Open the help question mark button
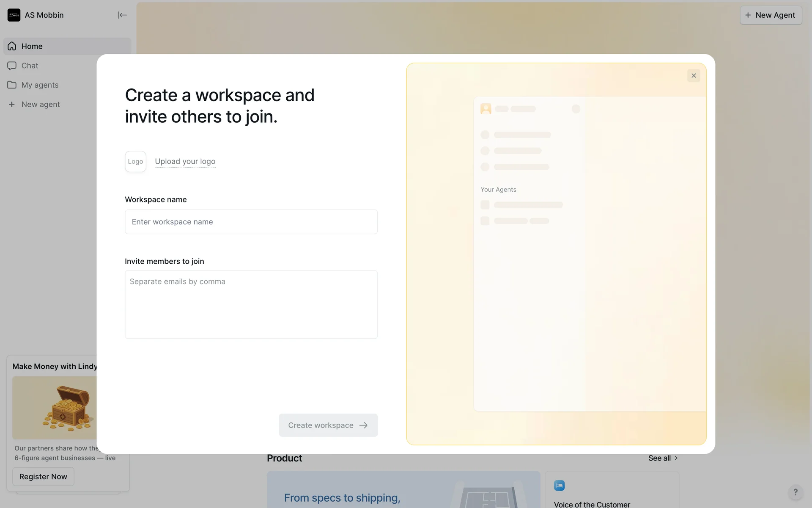The height and width of the screenshot is (508, 812). coord(795,492)
